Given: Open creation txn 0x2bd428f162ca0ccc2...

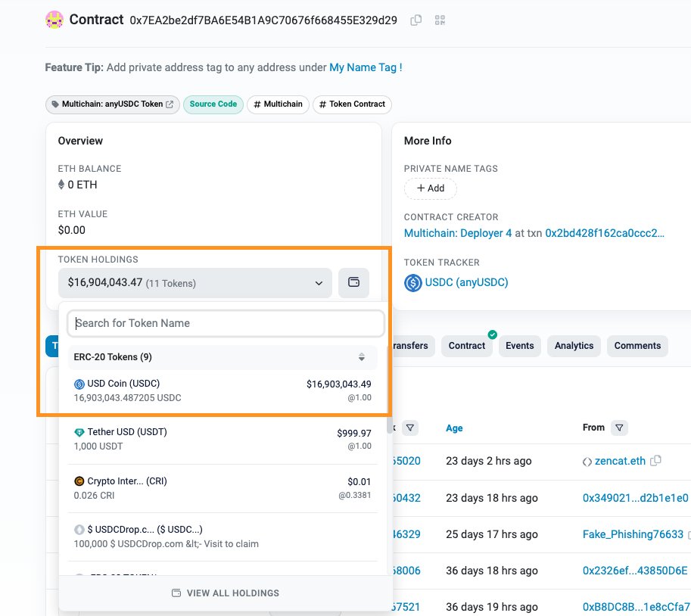Looking at the screenshot, I should (605, 233).
